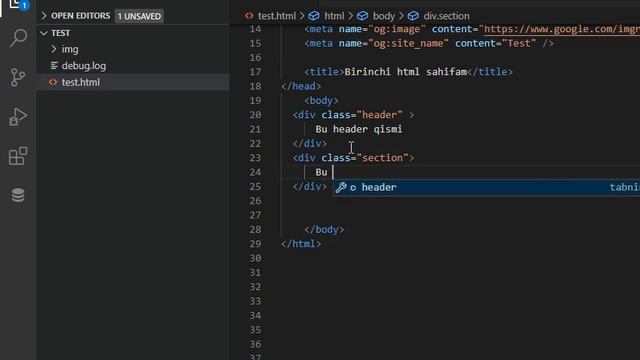
Task: Click the title text Birinchi html sahifam
Action: point(406,72)
